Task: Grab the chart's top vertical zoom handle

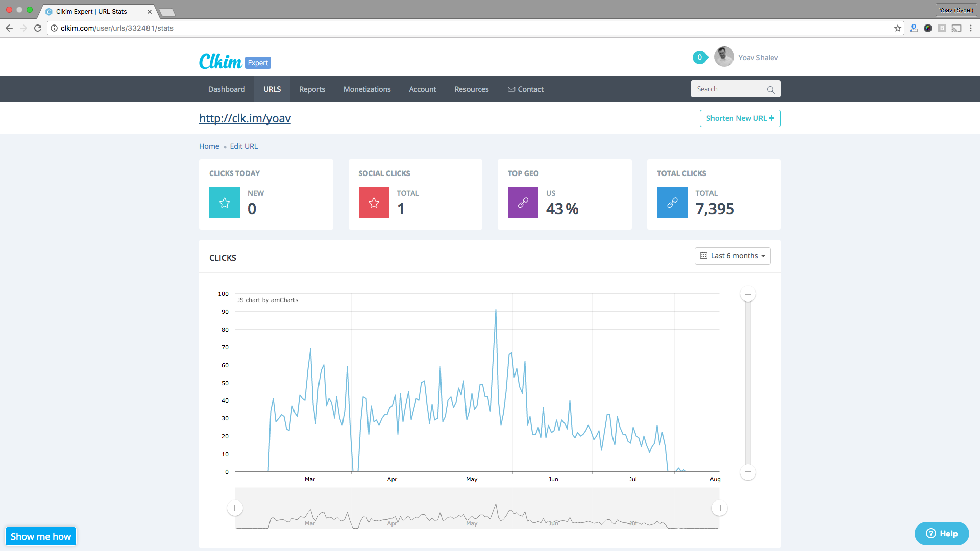Action: pyautogui.click(x=748, y=294)
